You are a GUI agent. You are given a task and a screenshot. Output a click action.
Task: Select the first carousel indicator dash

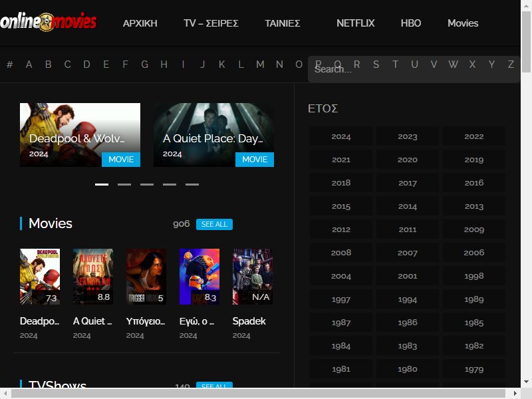tap(102, 184)
